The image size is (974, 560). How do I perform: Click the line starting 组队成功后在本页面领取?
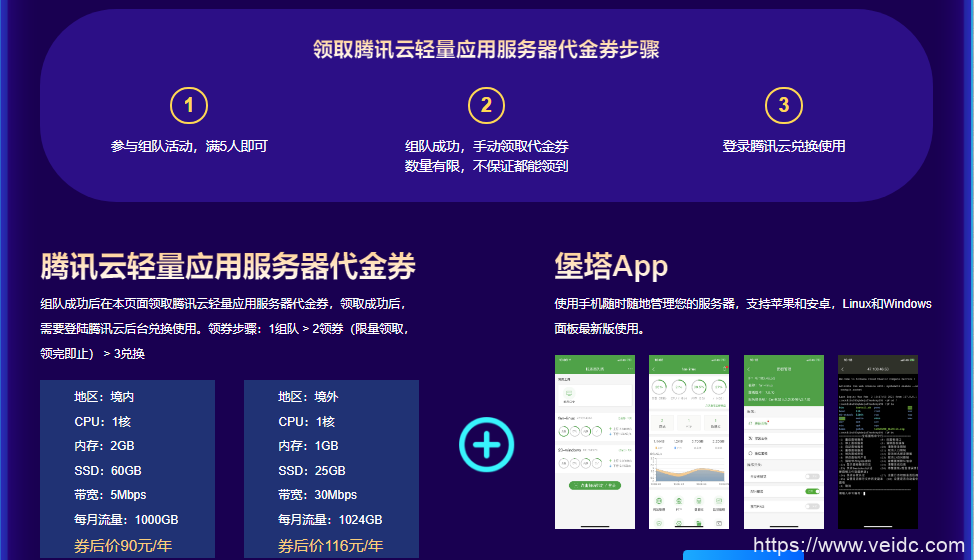point(224,304)
